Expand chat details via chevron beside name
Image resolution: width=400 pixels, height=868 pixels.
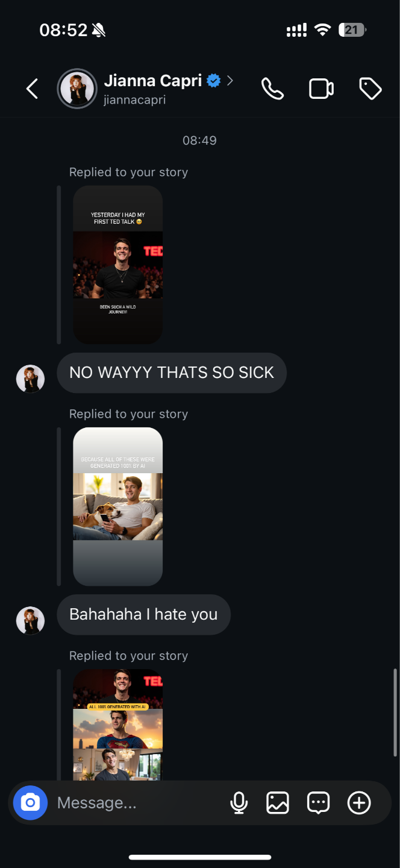pos(230,80)
